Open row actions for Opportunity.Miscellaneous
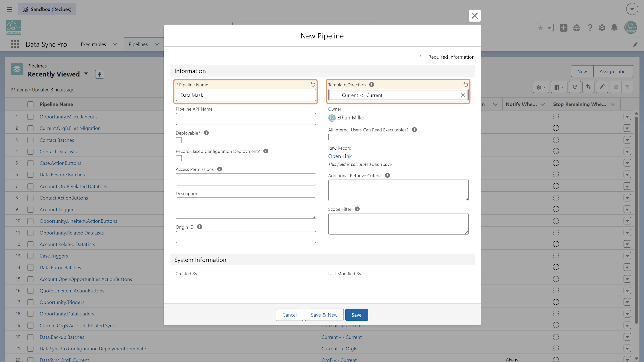 click(x=627, y=117)
